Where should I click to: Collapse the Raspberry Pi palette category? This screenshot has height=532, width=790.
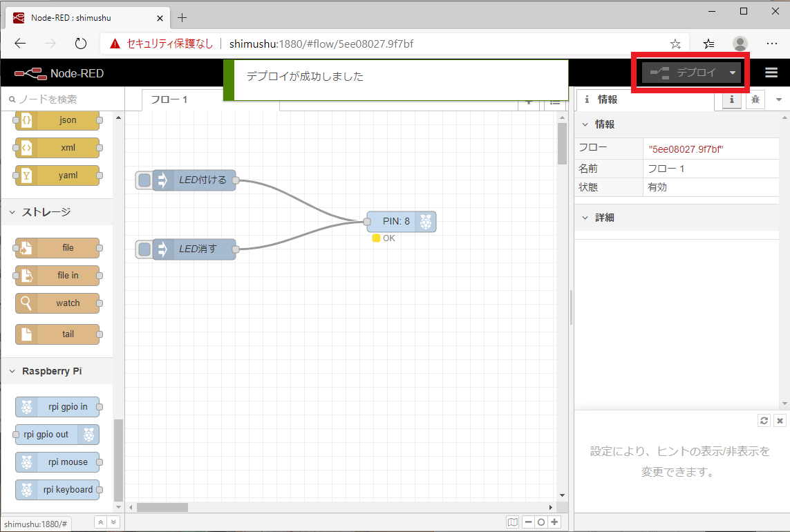[57, 371]
